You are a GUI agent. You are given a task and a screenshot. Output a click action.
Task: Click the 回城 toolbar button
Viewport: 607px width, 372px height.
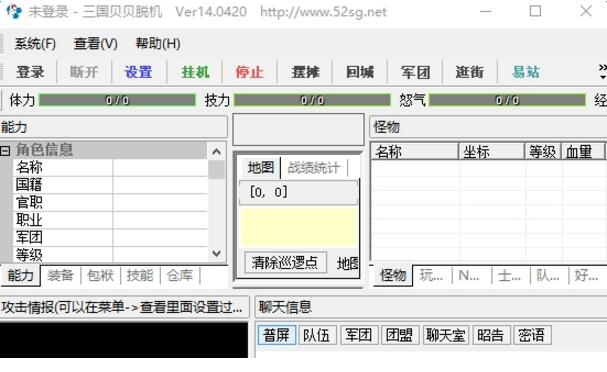(360, 72)
